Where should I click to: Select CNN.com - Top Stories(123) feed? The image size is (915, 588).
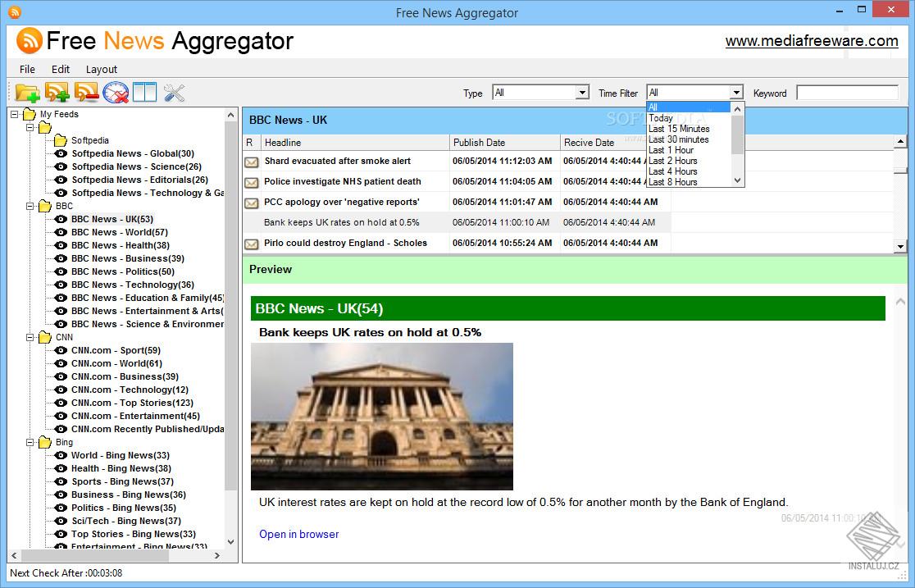pyautogui.click(x=132, y=403)
